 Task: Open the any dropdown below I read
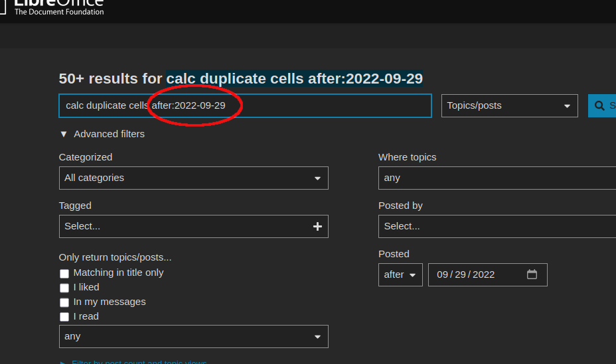tap(193, 336)
